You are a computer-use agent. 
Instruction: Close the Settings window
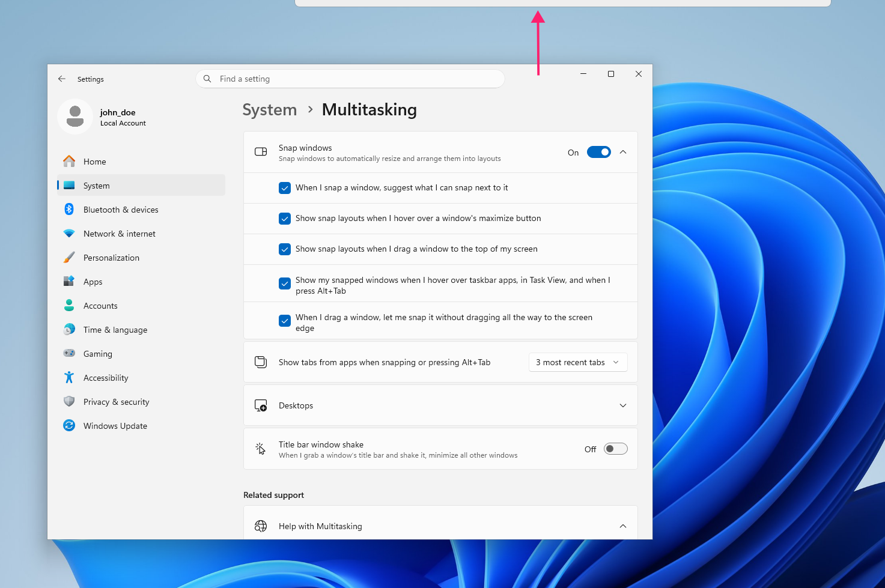coord(639,74)
